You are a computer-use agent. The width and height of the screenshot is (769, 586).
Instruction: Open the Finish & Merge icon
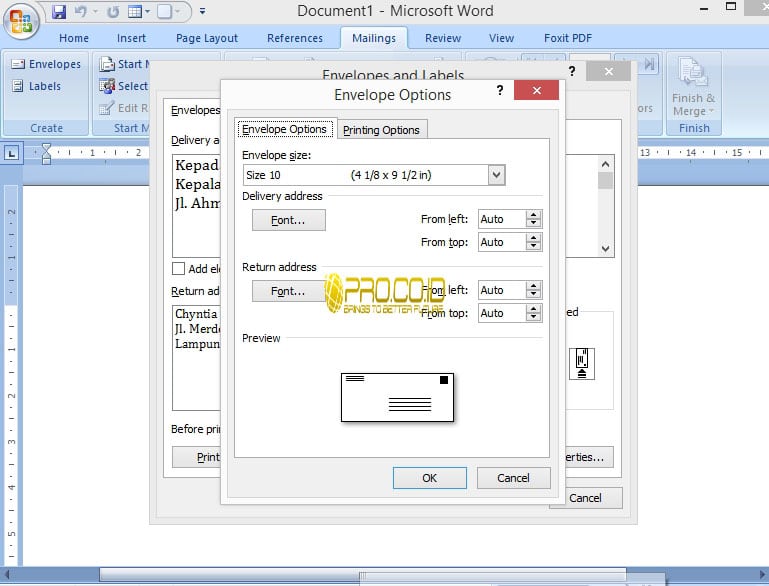coord(692,72)
